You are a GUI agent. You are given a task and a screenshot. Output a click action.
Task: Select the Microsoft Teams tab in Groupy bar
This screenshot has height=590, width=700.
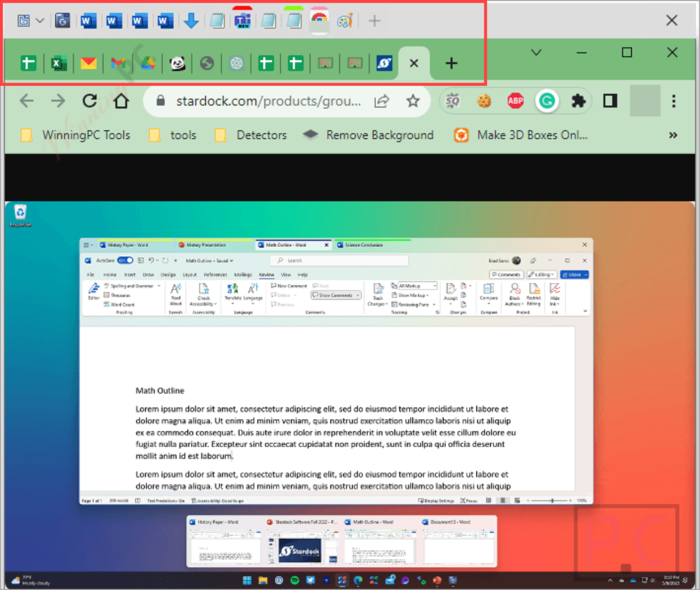coord(242,21)
